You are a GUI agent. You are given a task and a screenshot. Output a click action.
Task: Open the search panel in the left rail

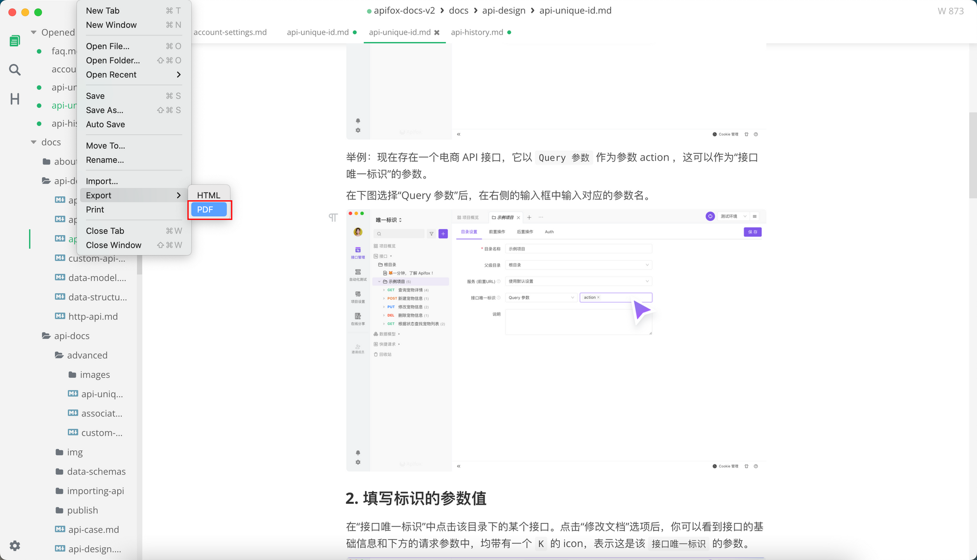[14, 69]
